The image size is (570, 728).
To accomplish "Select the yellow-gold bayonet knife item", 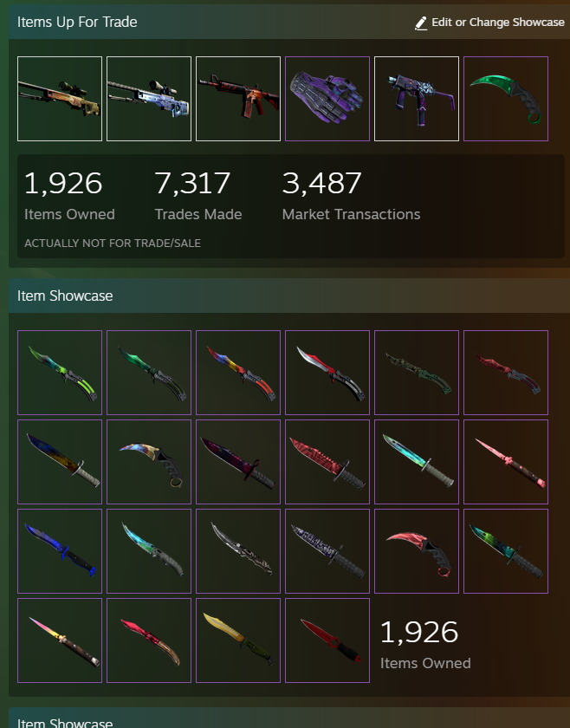I will click(x=238, y=640).
